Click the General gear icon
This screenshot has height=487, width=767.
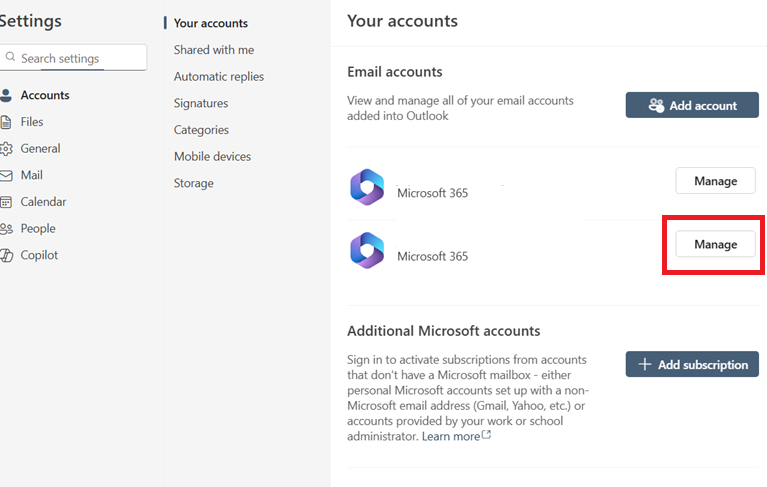tap(6, 149)
